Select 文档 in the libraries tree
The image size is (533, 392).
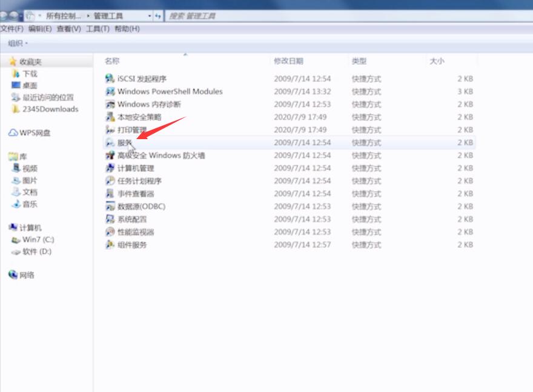[30, 192]
